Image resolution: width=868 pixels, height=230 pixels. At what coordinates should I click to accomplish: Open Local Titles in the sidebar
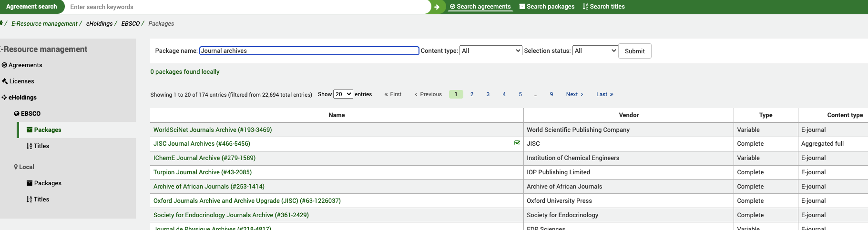41,200
